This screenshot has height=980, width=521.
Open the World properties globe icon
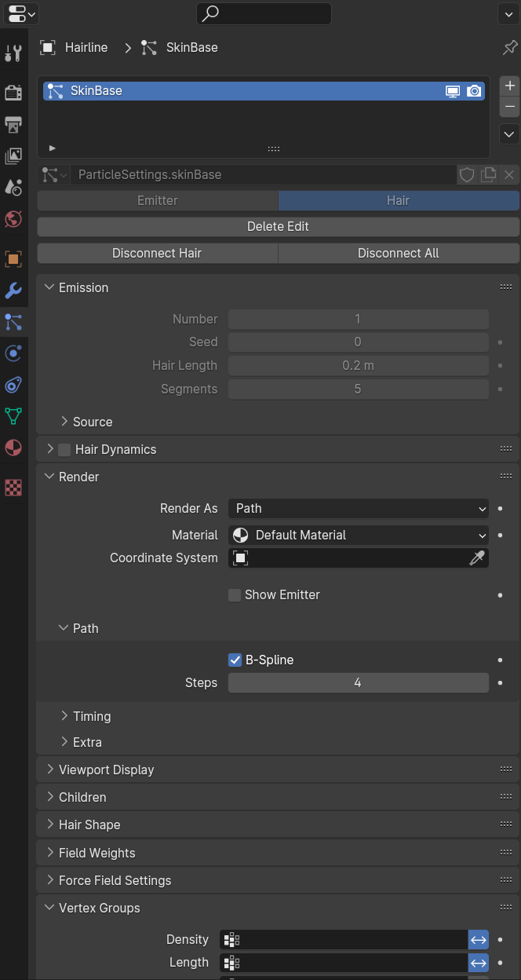coord(13,219)
